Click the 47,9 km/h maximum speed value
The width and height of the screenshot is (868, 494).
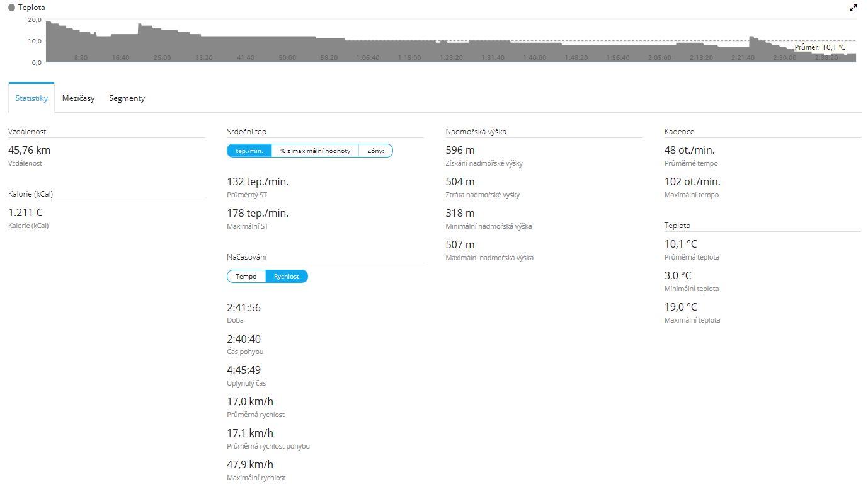pos(250,465)
